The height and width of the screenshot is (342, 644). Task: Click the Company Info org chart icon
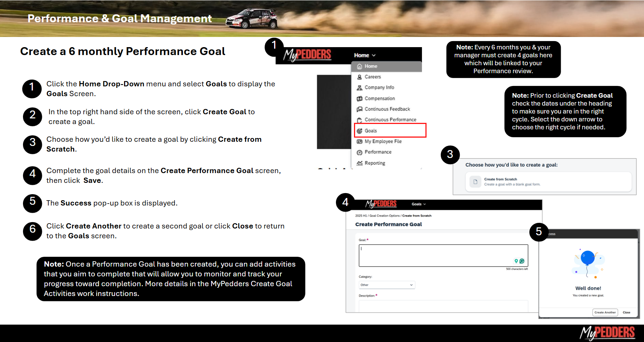359,87
